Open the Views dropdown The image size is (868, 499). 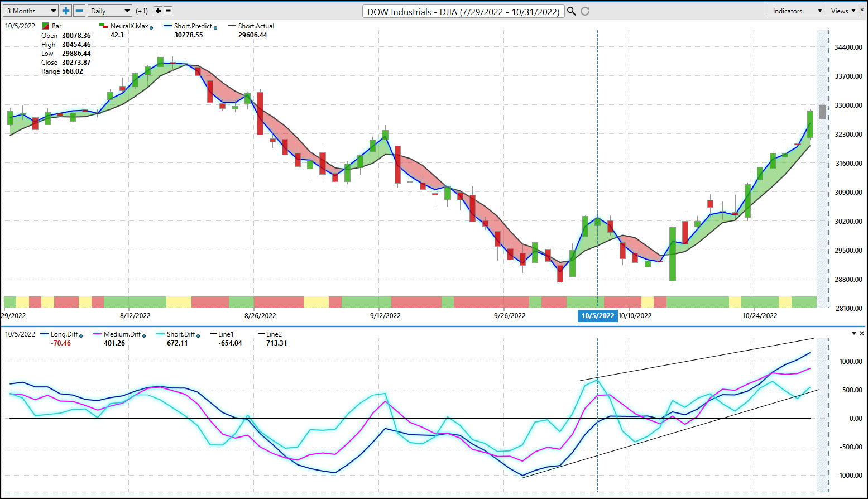843,11
